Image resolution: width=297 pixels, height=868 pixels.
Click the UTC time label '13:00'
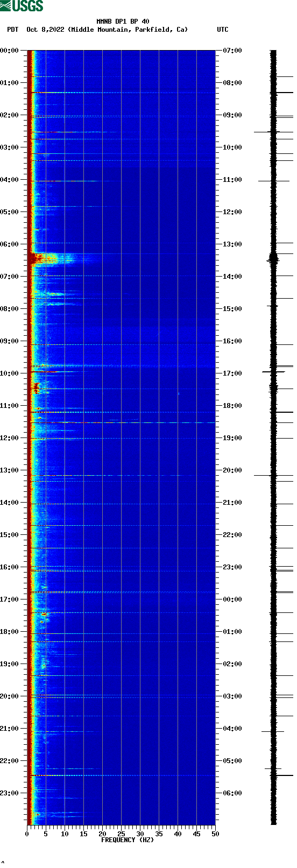pos(232,244)
